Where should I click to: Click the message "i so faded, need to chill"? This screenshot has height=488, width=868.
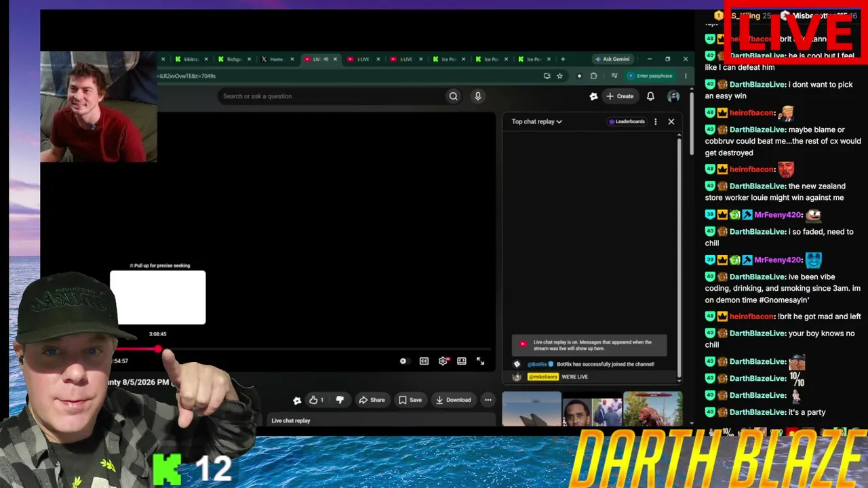click(x=779, y=237)
